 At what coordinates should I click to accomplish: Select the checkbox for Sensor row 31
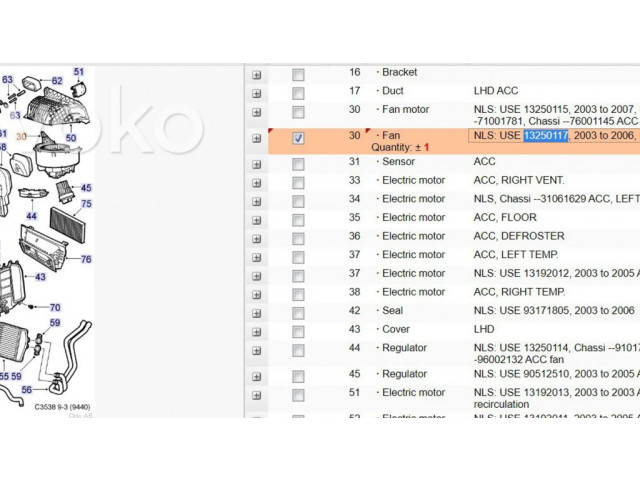coord(298,163)
